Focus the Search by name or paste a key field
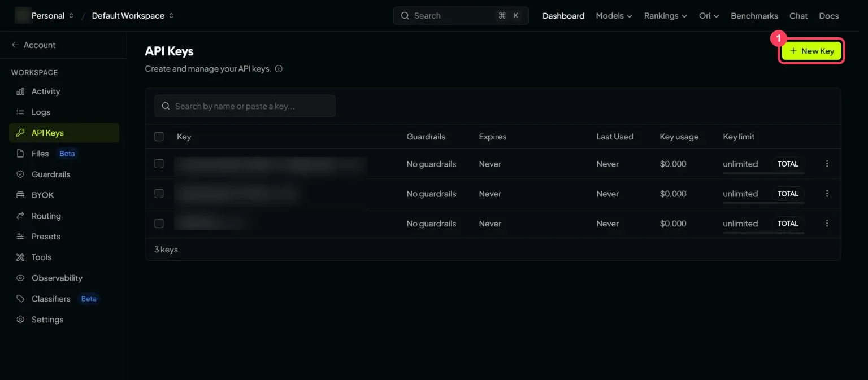The height and width of the screenshot is (380, 868). 245,106
